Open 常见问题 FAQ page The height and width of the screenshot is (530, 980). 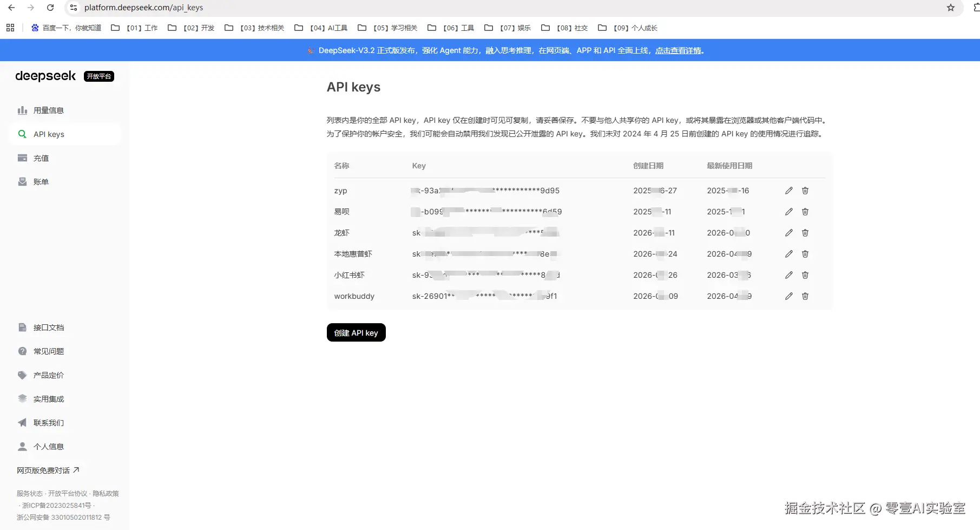coord(64,351)
